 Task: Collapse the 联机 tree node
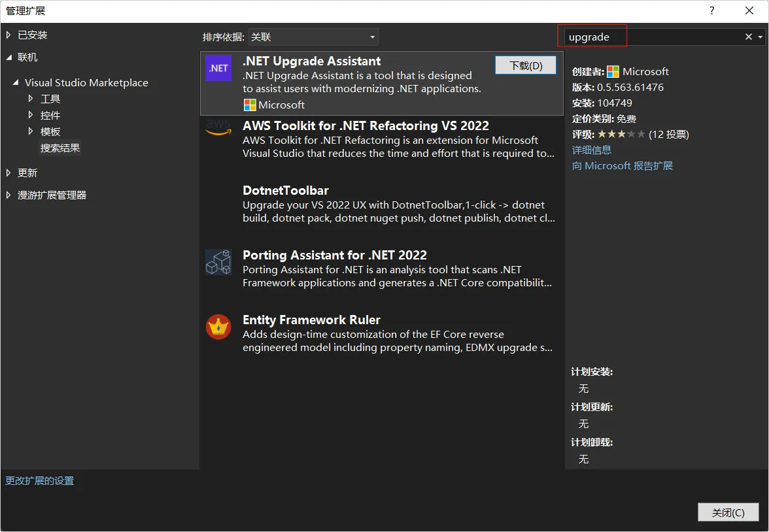tap(9, 58)
